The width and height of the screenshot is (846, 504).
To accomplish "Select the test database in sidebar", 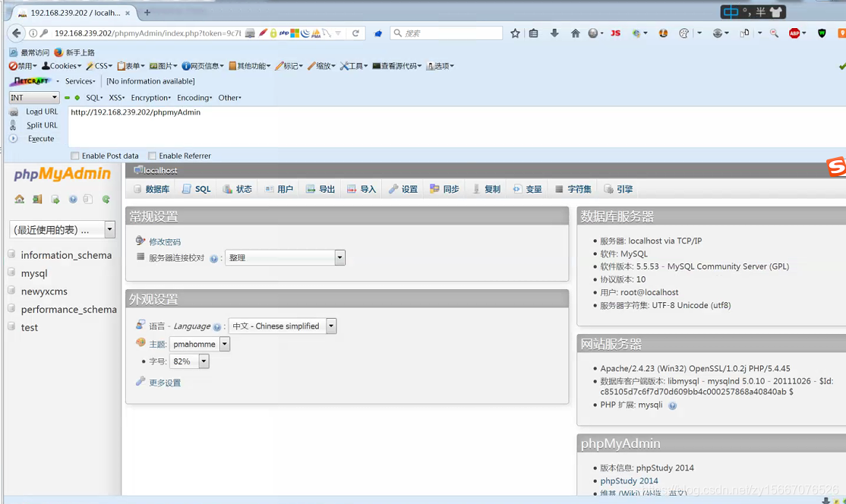I will point(29,328).
